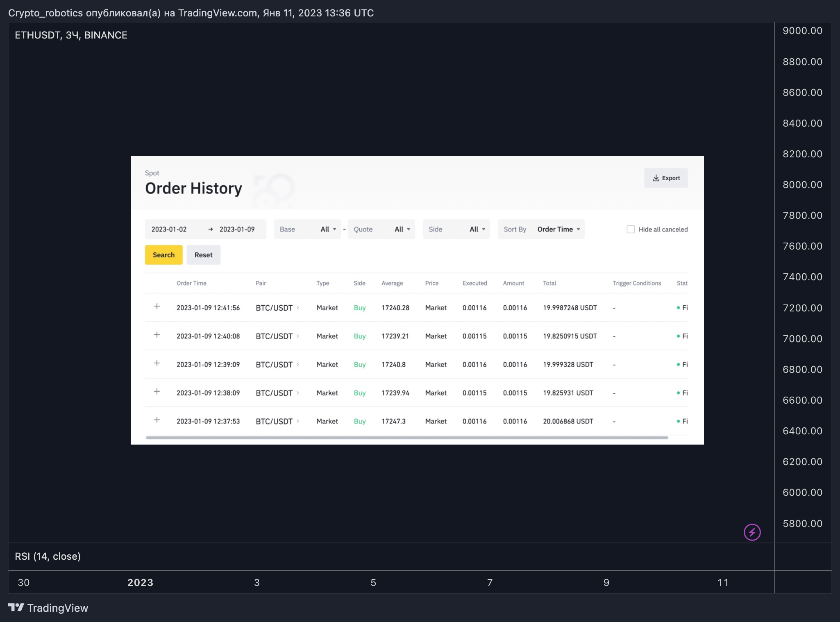The height and width of the screenshot is (622, 840).
Task: Expand the 12:39:09 order row plus
Action: (x=157, y=363)
